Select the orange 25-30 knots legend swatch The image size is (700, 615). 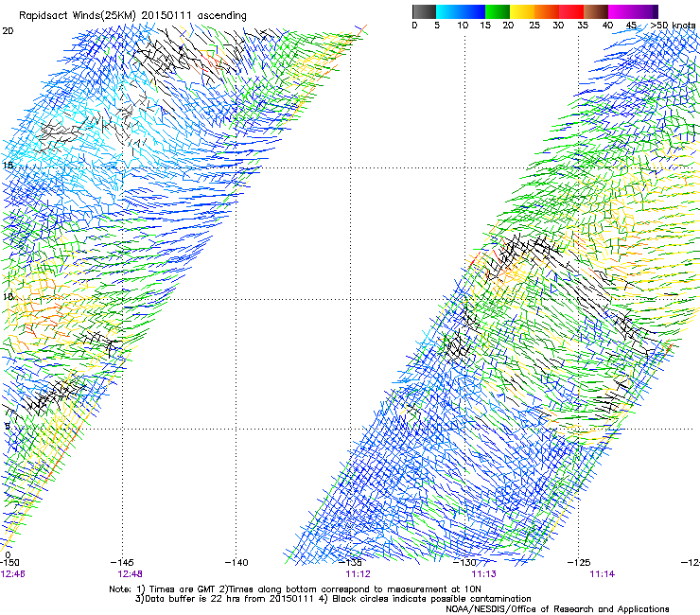point(547,11)
